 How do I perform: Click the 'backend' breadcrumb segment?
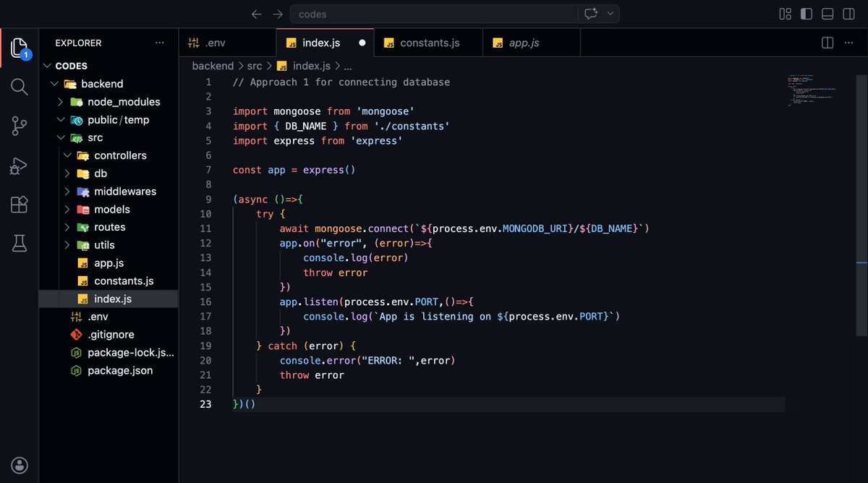point(213,66)
